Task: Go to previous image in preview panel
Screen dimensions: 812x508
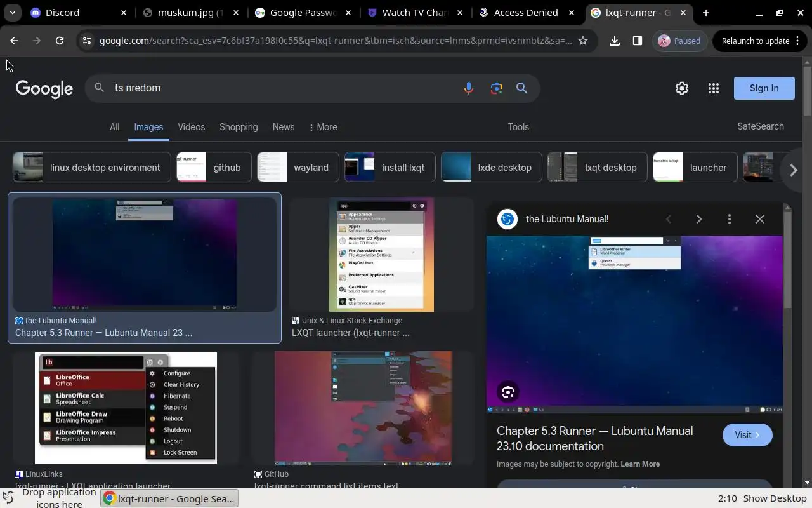Action: point(669,219)
